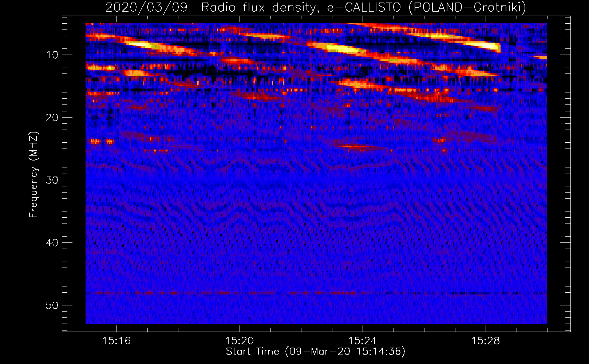Screen dimensions: 589x364
Task: Select the 15:28 time tick label
Action: (x=486, y=341)
